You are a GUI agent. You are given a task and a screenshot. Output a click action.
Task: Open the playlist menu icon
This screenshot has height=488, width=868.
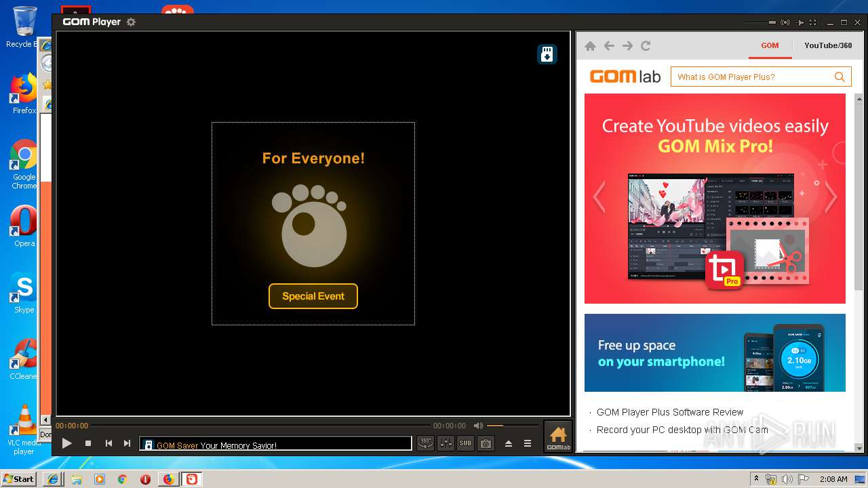(528, 444)
